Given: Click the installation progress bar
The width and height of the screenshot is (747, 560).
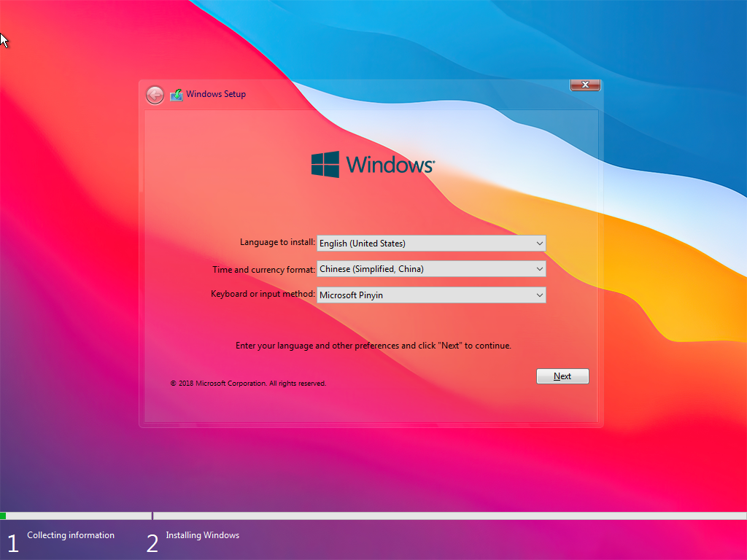Looking at the screenshot, I should 373,516.
